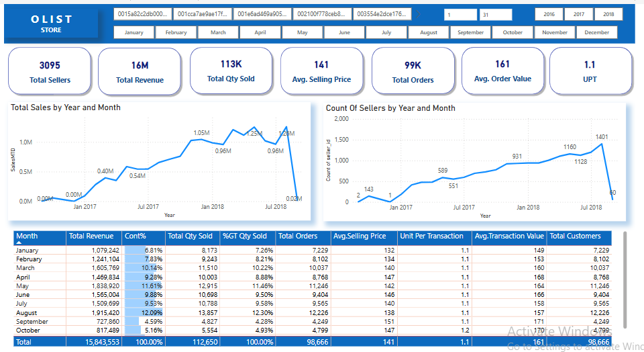Filter dashboard by September

(x=471, y=32)
